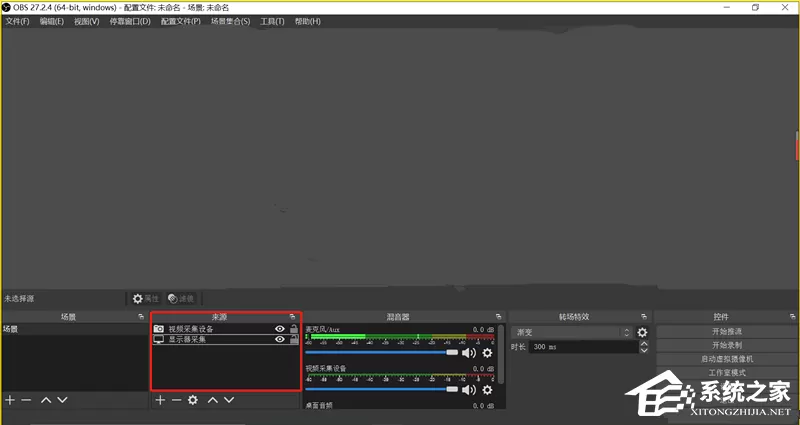Click the 启动虚拟摄像机 button
This screenshot has width=800, height=425.
(x=727, y=359)
